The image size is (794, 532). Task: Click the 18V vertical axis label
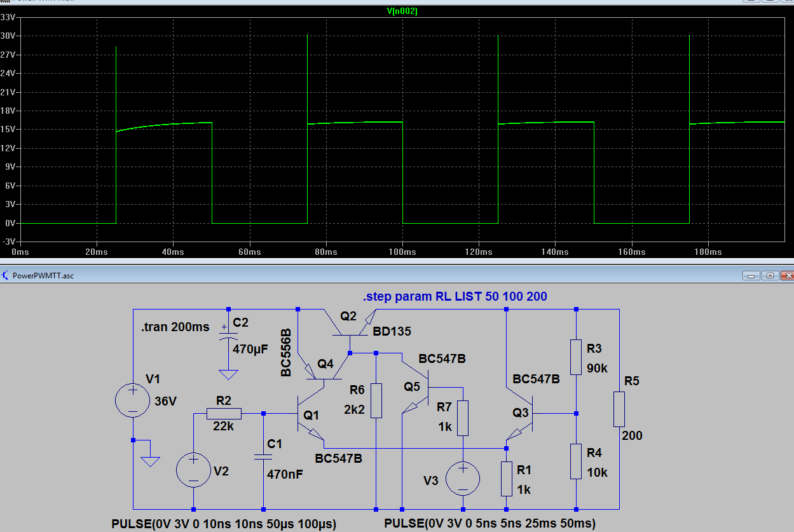coord(8,111)
